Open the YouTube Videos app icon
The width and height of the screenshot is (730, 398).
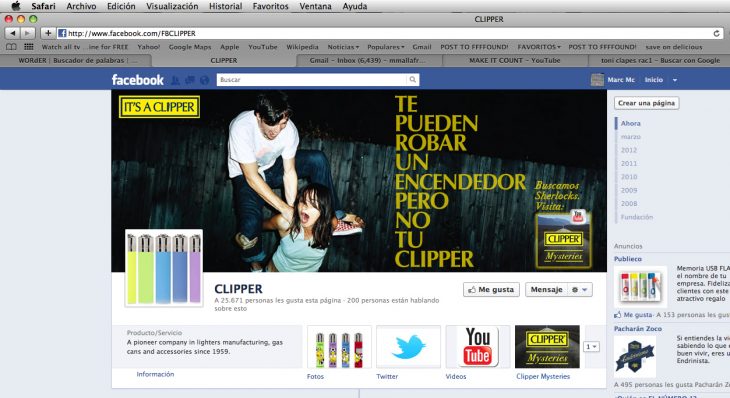478,347
